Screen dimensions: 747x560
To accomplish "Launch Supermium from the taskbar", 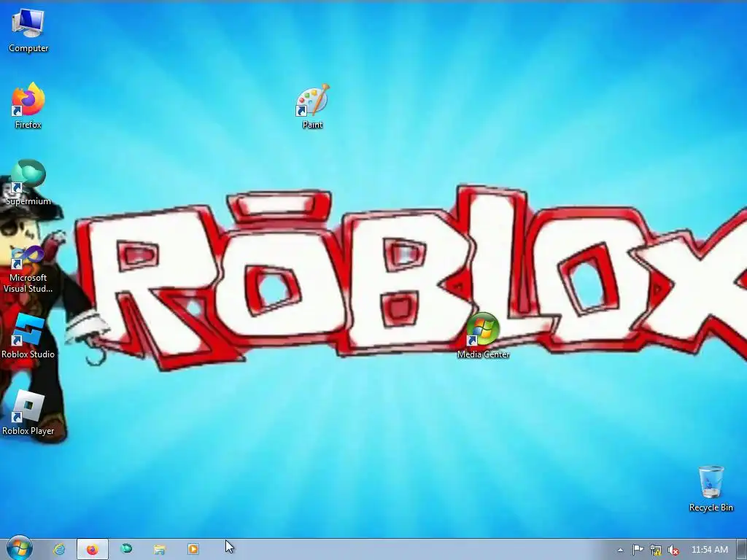I will tap(126, 549).
